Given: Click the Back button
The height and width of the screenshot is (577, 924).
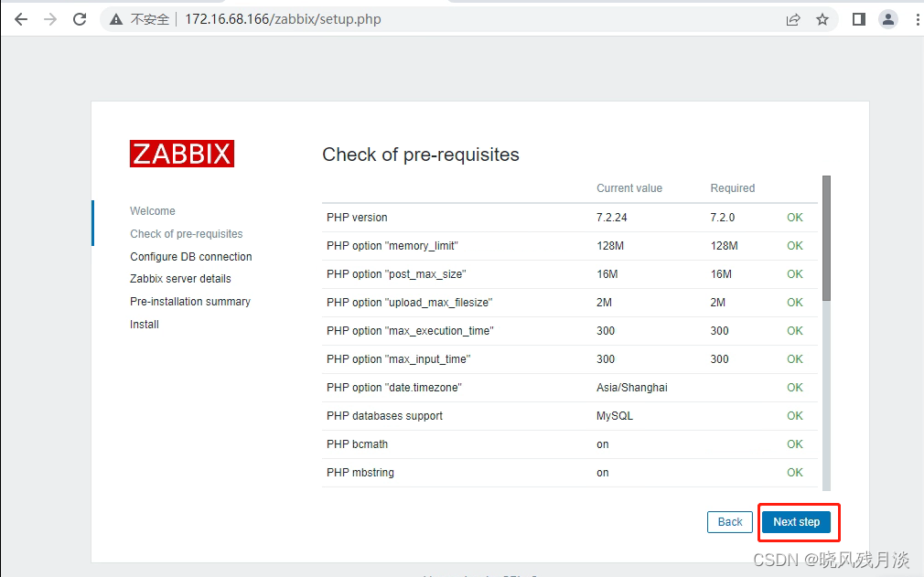Looking at the screenshot, I should (x=729, y=522).
